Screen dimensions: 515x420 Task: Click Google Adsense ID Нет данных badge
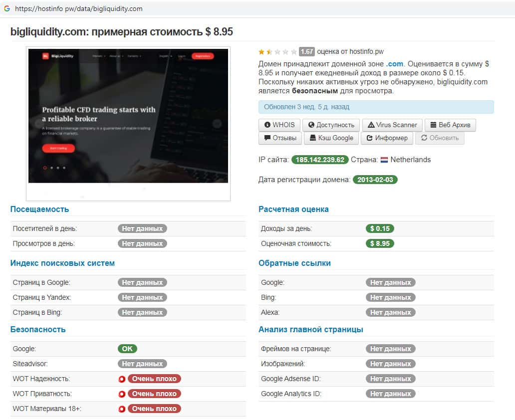click(x=391, y=379)
